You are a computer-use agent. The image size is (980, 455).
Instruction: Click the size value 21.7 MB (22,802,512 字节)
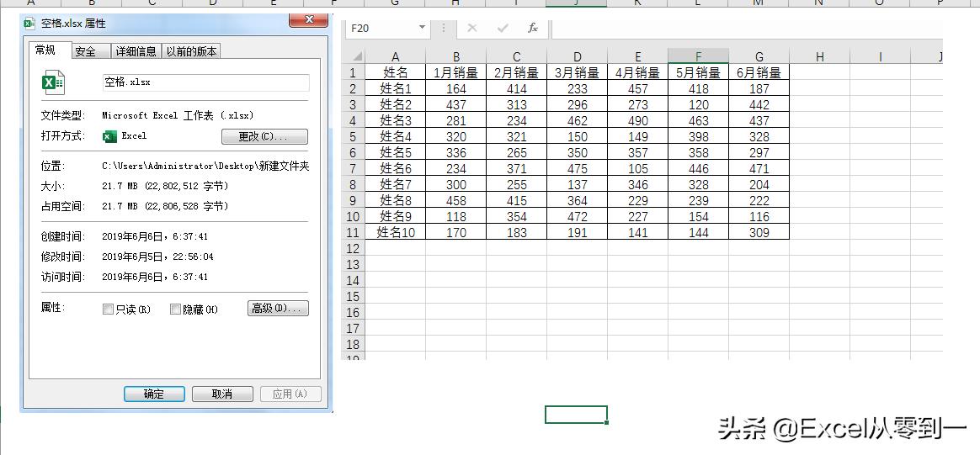(x=165, y=186)
